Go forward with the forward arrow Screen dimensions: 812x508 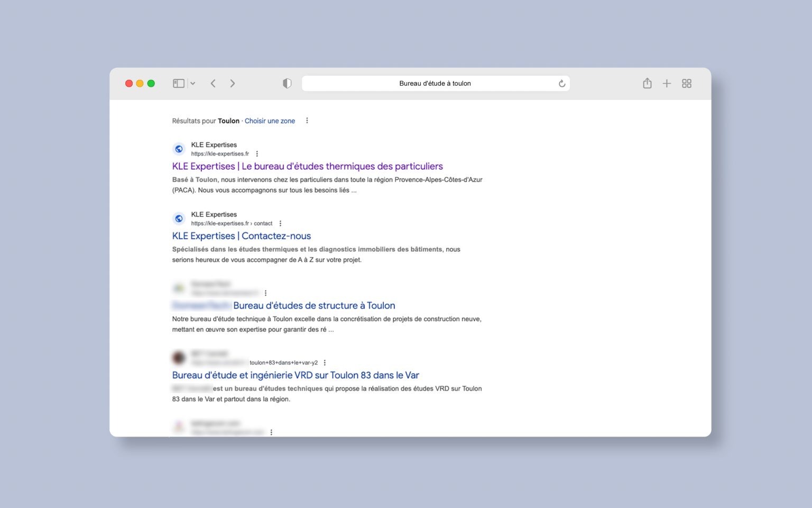coord(233,84)
